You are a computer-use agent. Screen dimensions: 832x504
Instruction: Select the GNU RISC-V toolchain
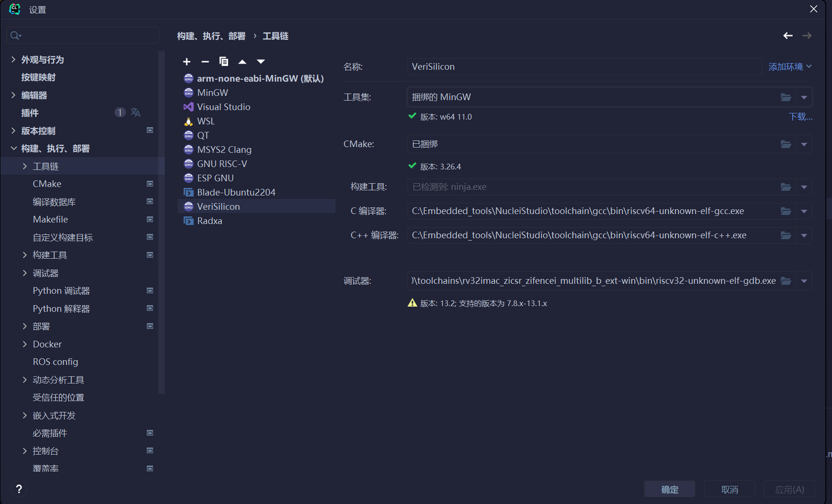pyautogui.click(x=257, y=164)
